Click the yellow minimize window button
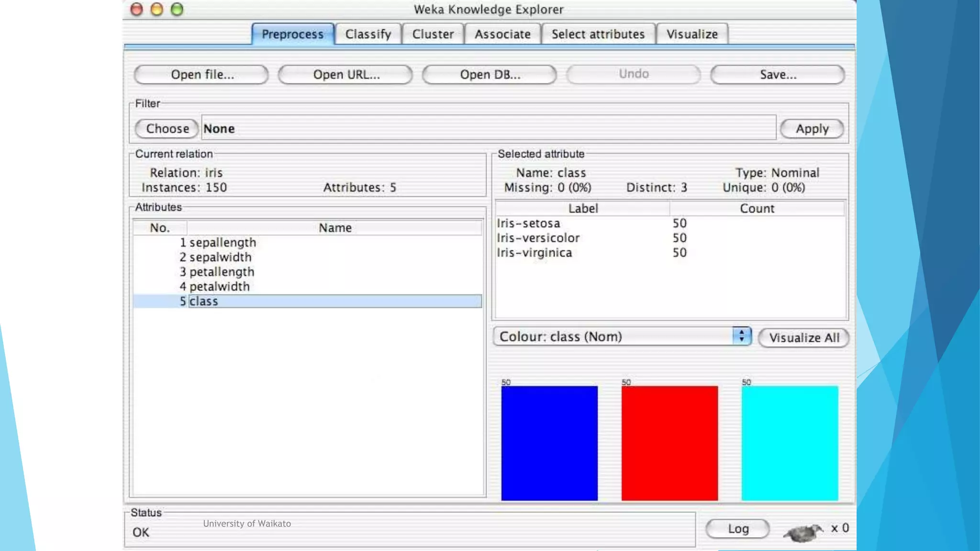Screen dimensions: 980x551 (157, 10)
